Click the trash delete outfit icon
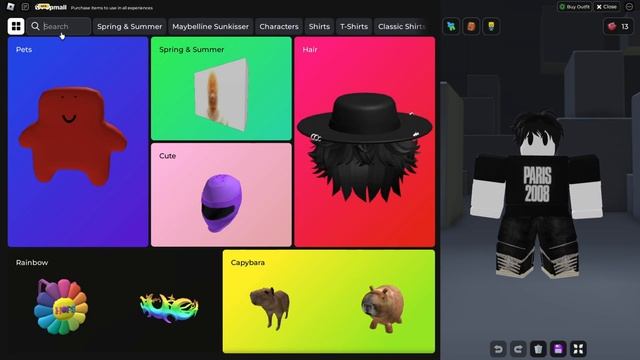 (x=538, y=349)
